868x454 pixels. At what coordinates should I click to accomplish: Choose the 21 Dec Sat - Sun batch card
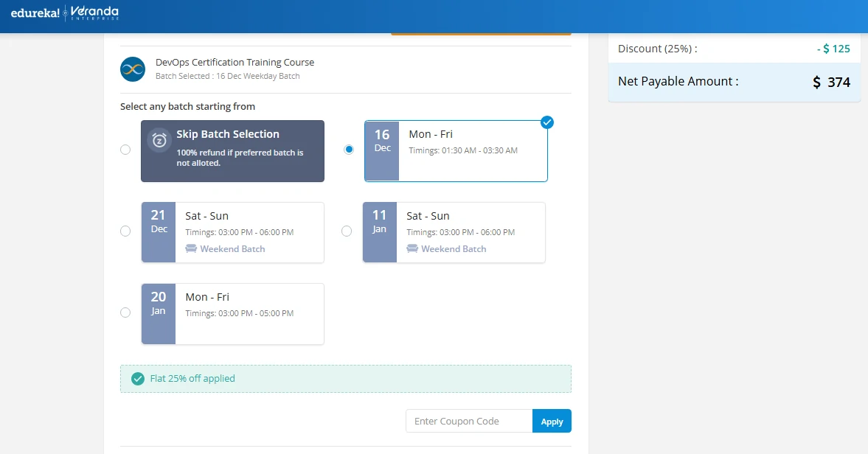tap(232, 232)
